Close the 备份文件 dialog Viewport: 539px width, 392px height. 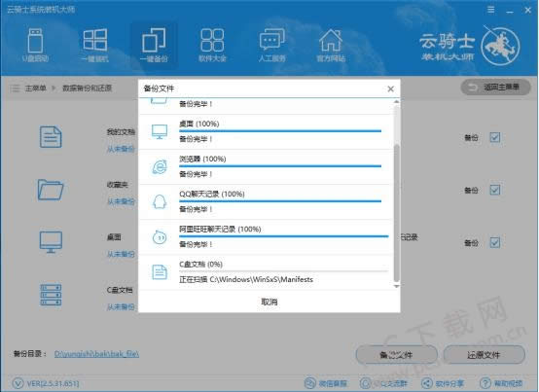(x=390, y=89)
